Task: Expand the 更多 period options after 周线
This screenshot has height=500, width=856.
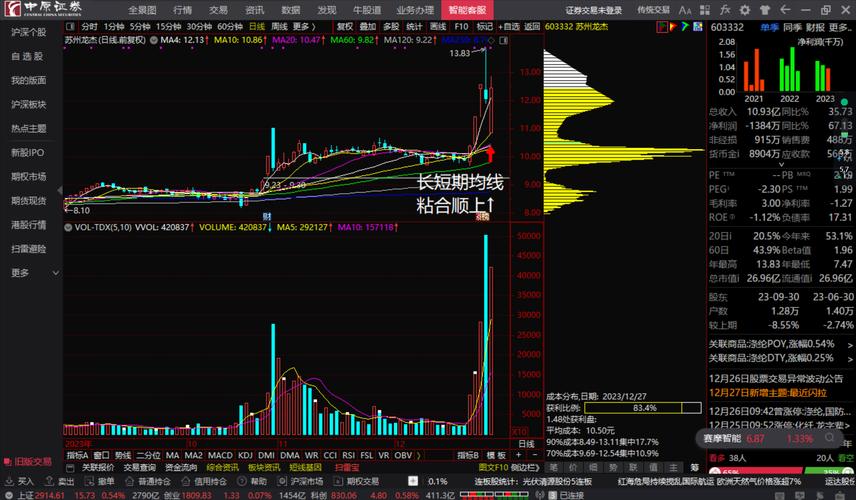Action: (x=304, y=26)
